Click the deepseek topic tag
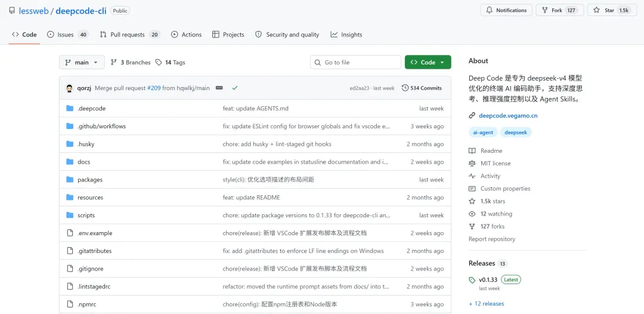 516,133
